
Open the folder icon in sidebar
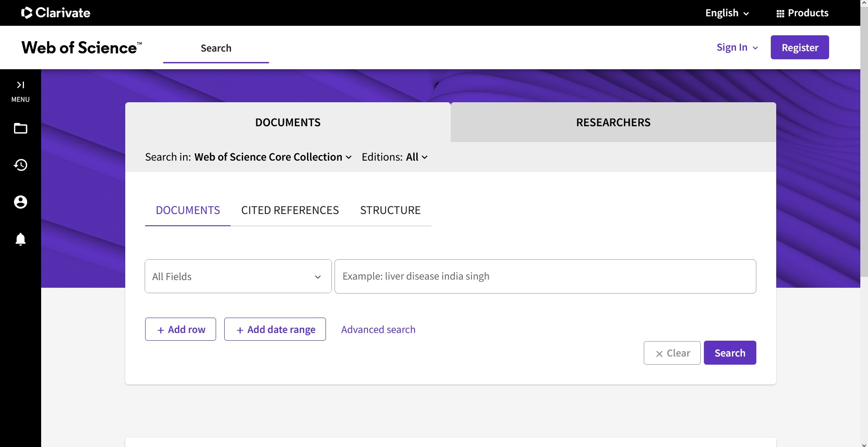[20, 128]
